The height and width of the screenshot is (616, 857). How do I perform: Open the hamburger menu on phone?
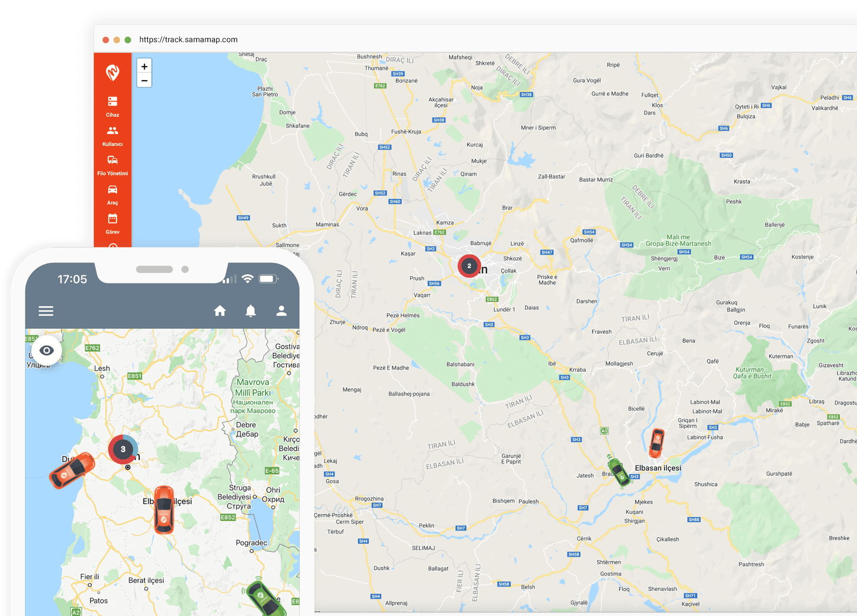(x=46, y=311)
